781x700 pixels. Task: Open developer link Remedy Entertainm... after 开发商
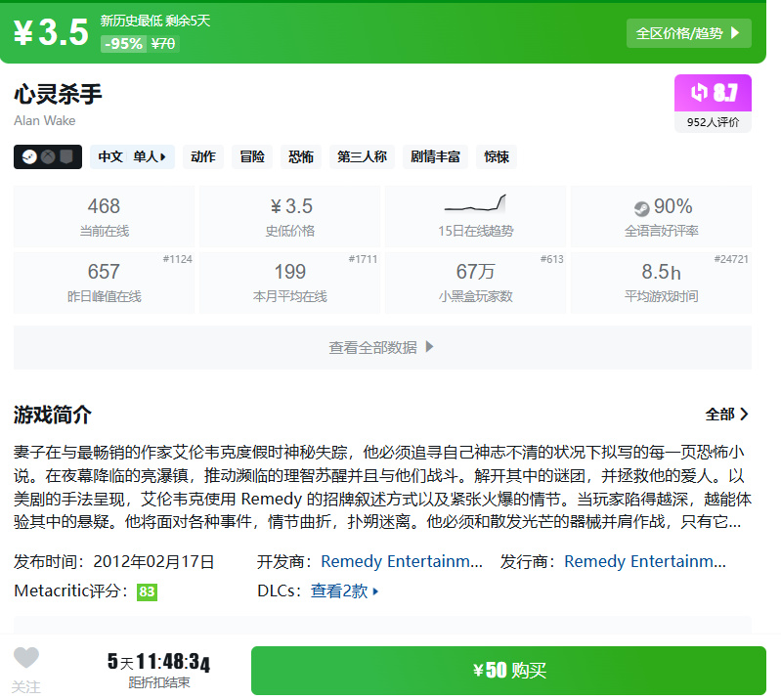pyautogui.click(x=402, y=561)
